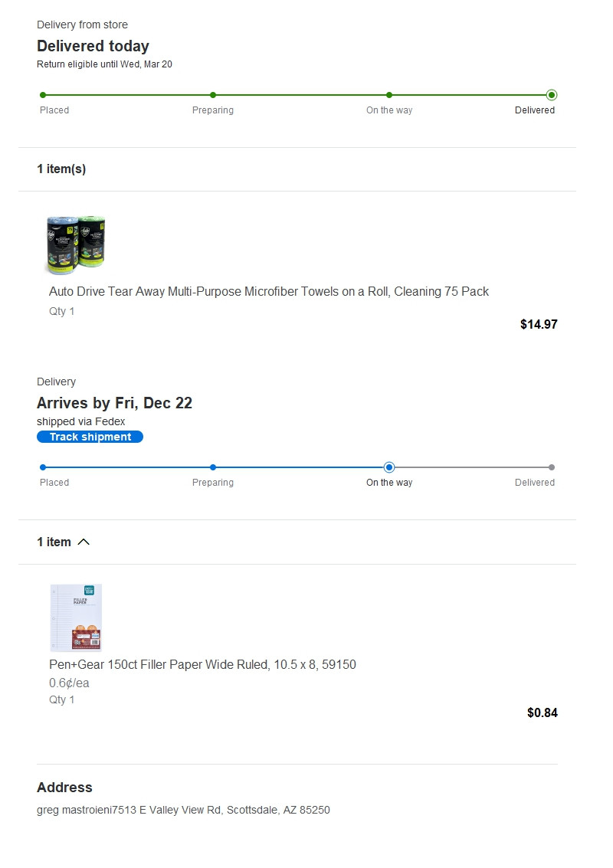Collapse the 1 item chevron
Screen dimensions: 613x868
pyautogui.click(x=84, y=542)
